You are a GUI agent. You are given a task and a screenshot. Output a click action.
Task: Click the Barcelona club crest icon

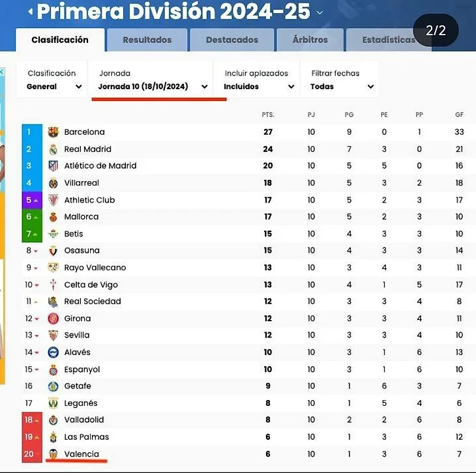coord(53,132)
